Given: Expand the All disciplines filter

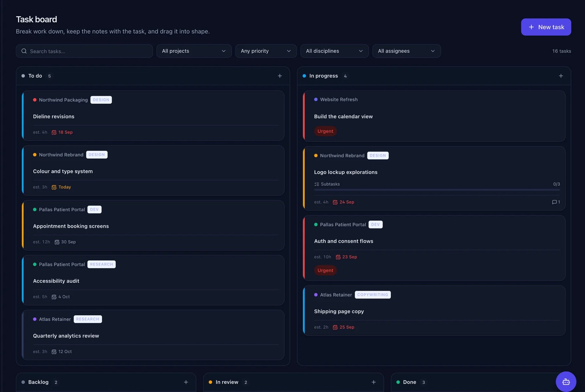Looking at the screenshot, I should click(334, 51).
